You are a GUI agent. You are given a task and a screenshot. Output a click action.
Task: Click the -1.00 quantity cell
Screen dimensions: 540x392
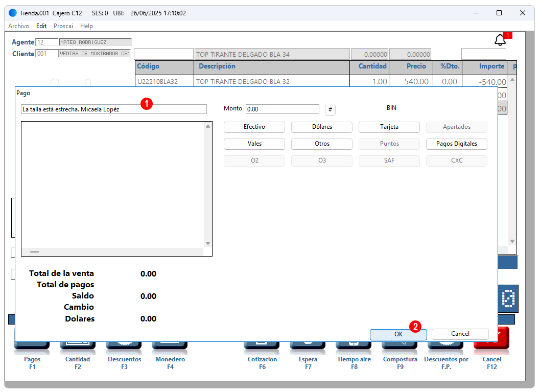pyautogui.click(x=369, y=82)
